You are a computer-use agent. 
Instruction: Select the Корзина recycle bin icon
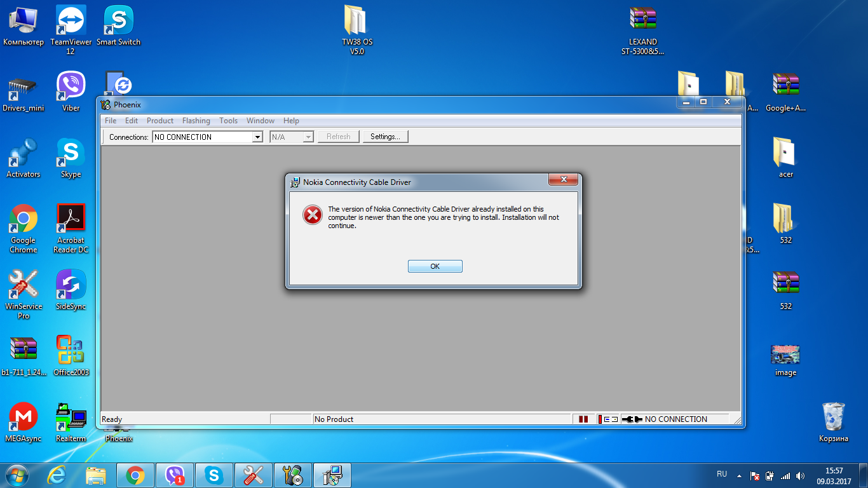[833, 423]
